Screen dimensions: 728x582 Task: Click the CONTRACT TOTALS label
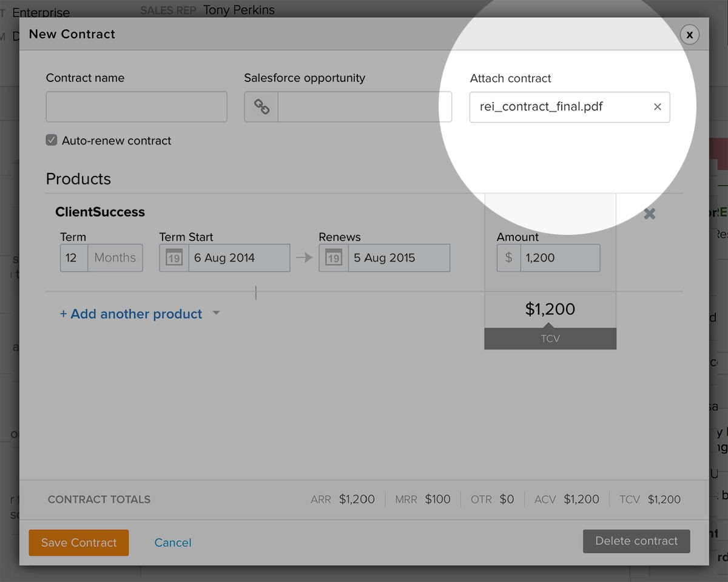coord(99,499)
